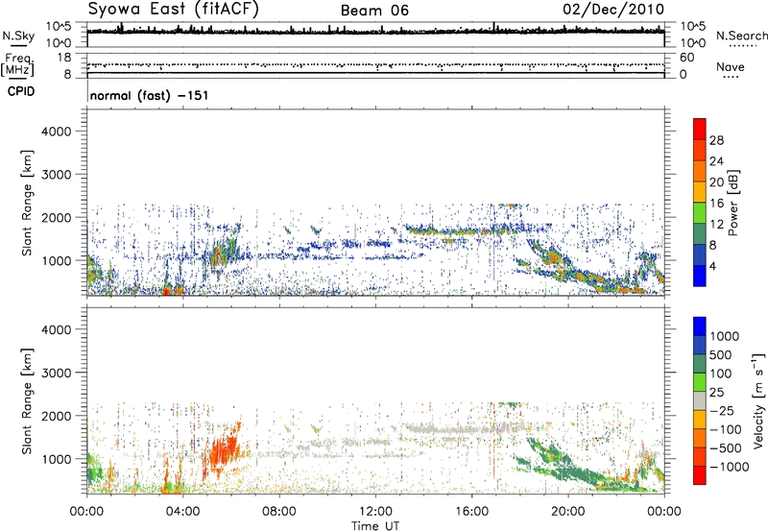Click the 'Freq. [MHz]' label
Image resolution: width=768 pixels, height=532 pixels.
[x=18, y=65]
